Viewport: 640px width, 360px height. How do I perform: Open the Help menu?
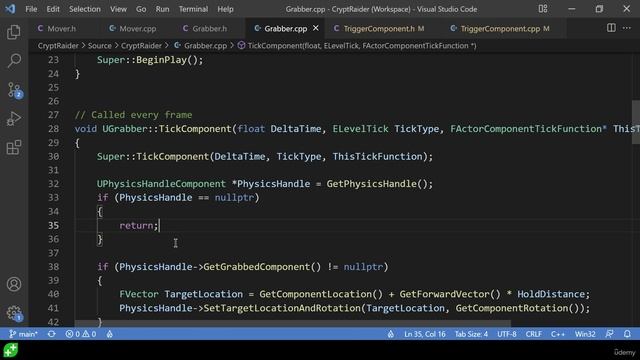(x=225, y=9)
